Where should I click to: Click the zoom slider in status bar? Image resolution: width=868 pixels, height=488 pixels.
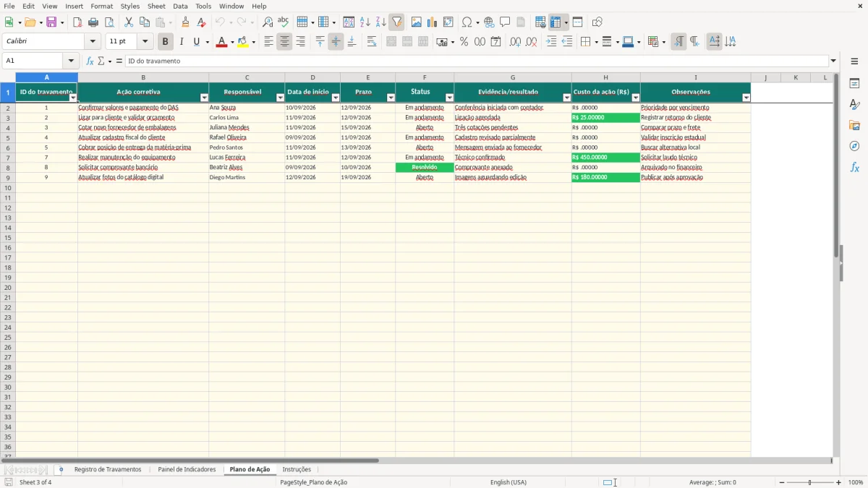tap(809, 482)
